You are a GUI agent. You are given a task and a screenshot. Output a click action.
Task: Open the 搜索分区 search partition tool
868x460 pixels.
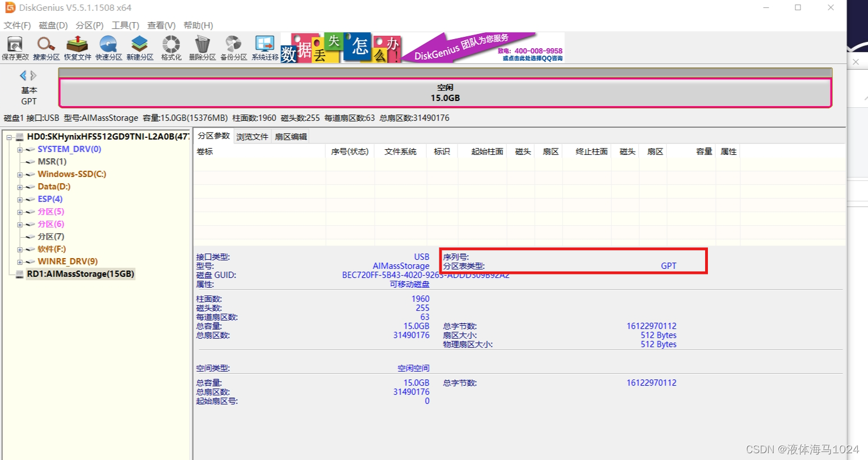(46, 48)
